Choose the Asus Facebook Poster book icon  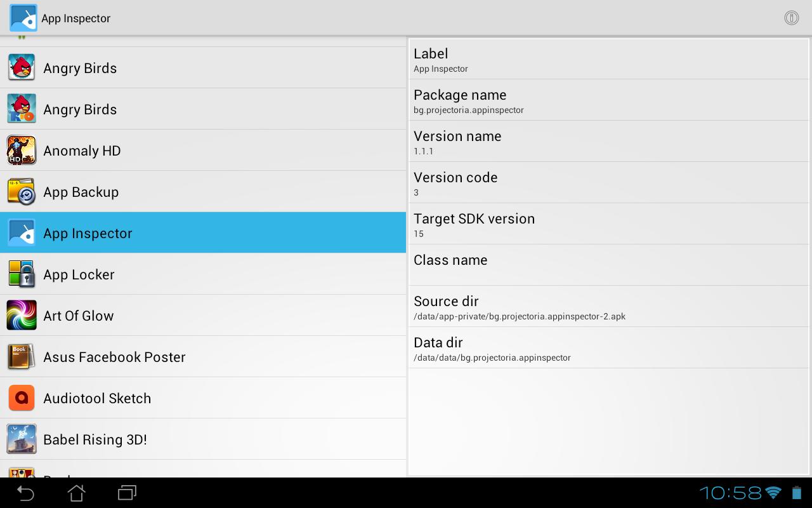tap(22, 356)
